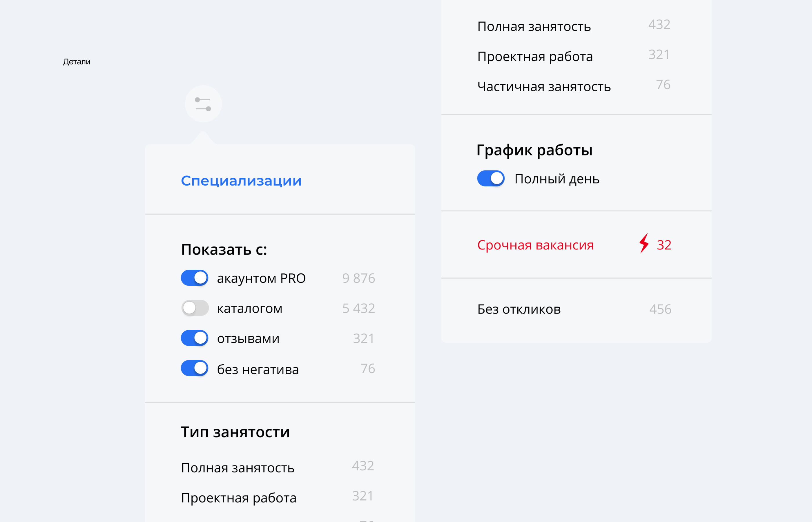
Task: Enable the каталогом toggle
Action: coord(195,308)
